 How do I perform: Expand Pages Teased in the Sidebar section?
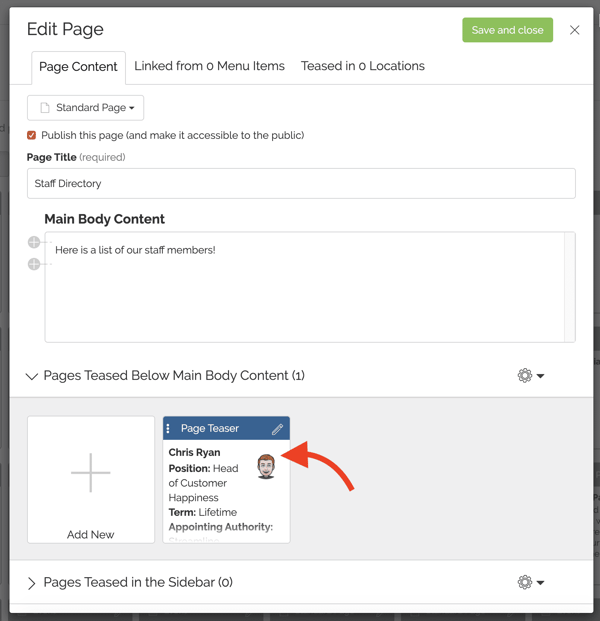pyautogui.click(x=32, y=583)
